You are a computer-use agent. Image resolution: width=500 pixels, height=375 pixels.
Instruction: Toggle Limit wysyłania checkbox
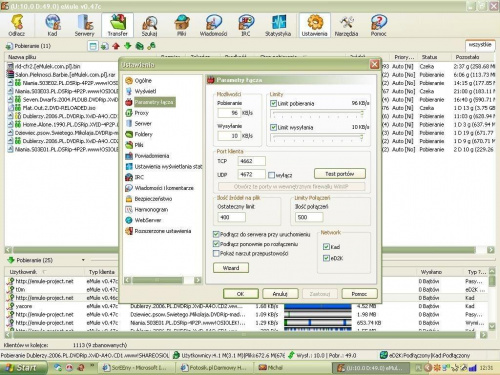pyautogui.click(x=273, y=127)
